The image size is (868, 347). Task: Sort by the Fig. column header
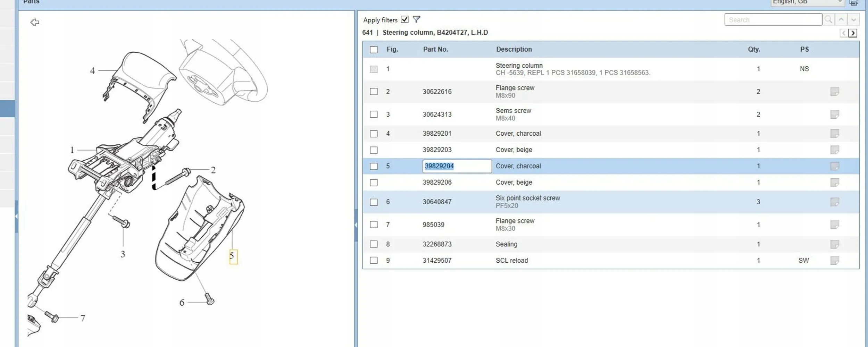pyautogui.click(x=392, y=49)
